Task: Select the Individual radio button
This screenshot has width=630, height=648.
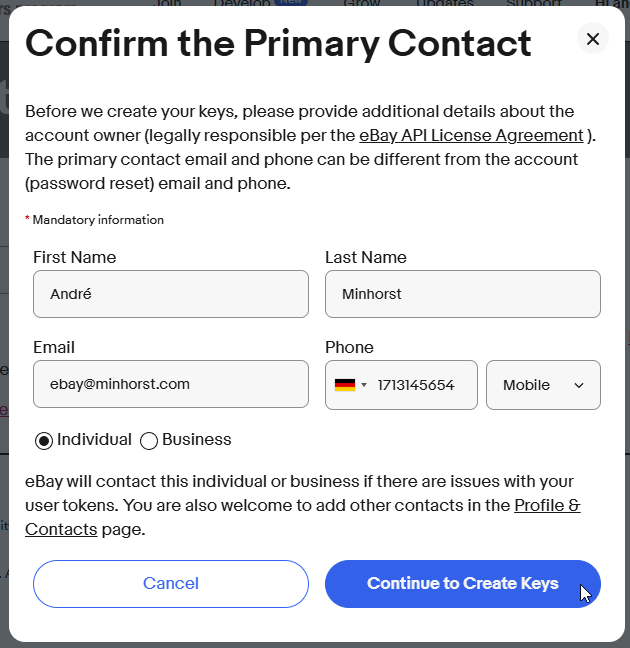Action: 44,440
